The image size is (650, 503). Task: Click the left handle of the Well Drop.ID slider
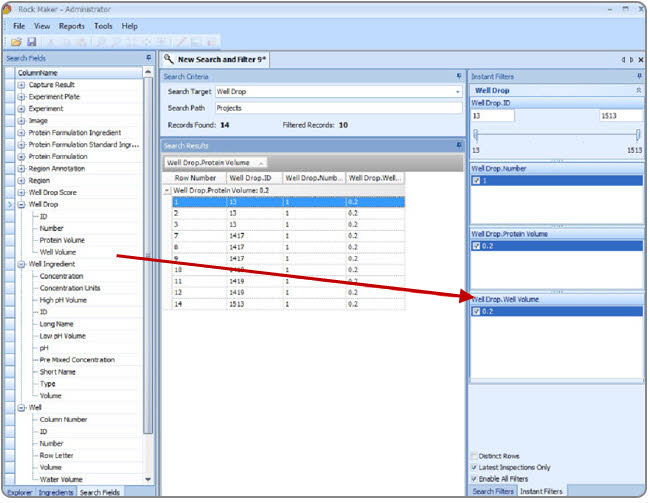click(x=475, y=134)
